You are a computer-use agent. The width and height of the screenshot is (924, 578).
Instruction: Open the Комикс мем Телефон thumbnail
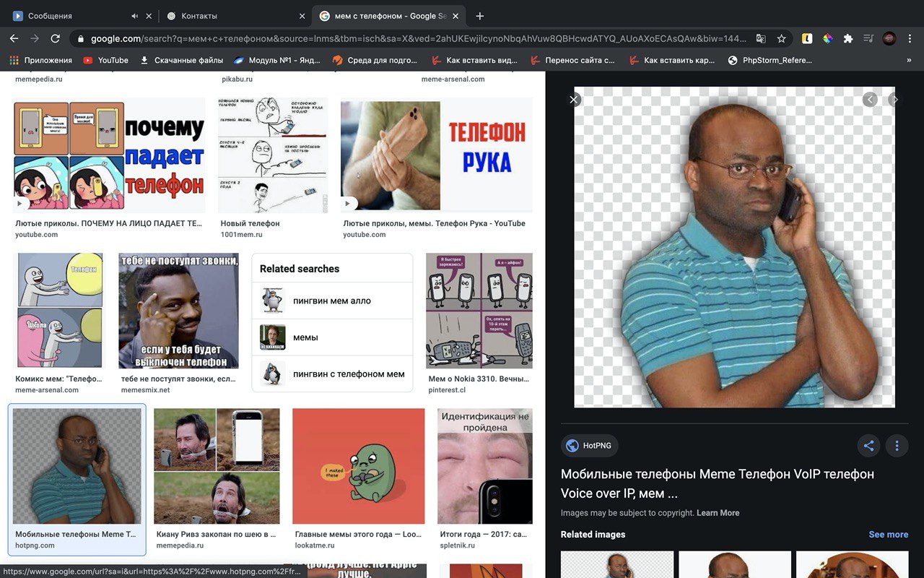pyautogui.click(x=59, y=311)
